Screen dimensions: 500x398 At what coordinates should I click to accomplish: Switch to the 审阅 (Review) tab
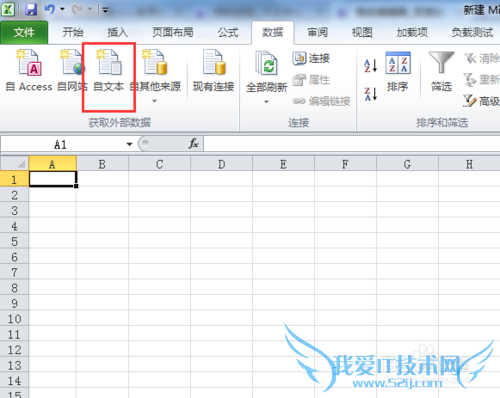[x=317, y=32]
